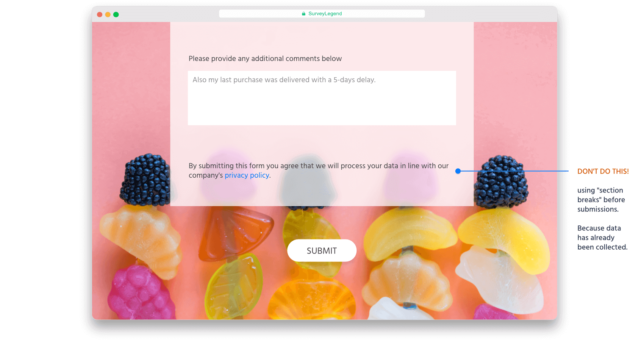Click the "Please provide any additional comments" label
Viewport: 644px width, 341px height.
point(265,59)
